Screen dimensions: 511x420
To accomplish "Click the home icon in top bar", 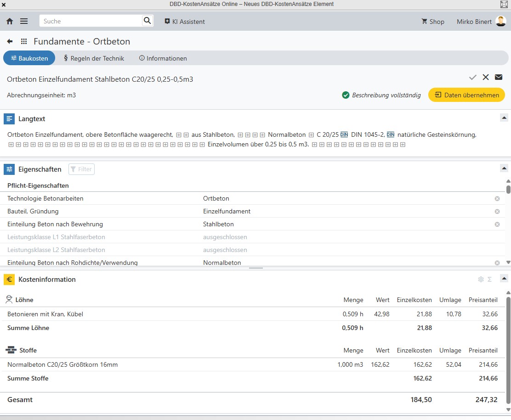I will [x=10, y=22].
